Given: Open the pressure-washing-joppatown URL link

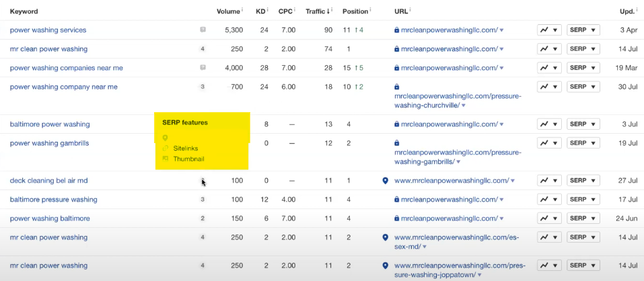Looking at the screenshot, I should point(460,270).
